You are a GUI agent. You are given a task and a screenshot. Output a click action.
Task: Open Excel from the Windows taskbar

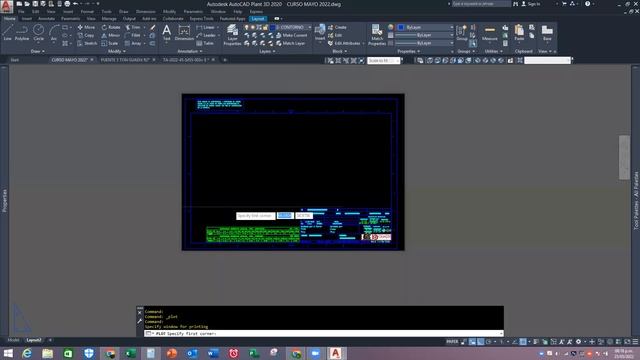click(130, 353)
